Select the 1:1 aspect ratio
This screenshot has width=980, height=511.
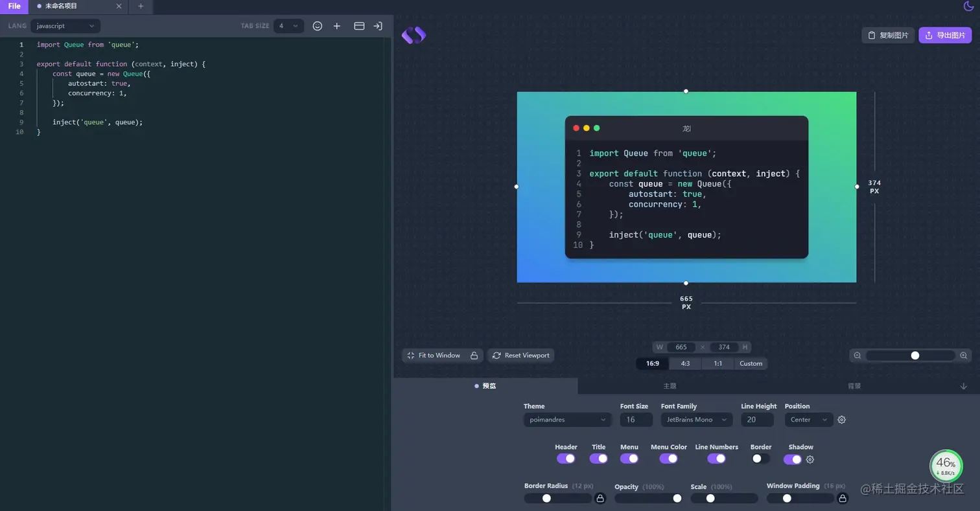(x=718, y=363)
